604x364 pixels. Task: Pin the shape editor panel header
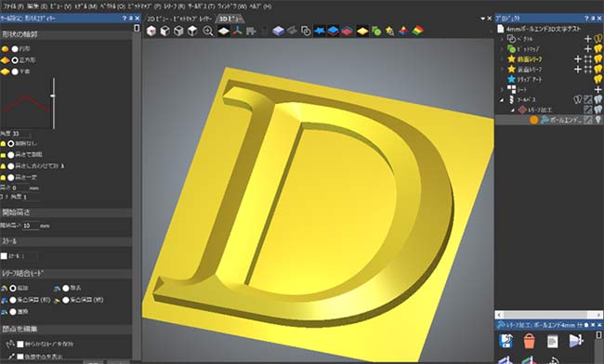[x=131, y=18]
